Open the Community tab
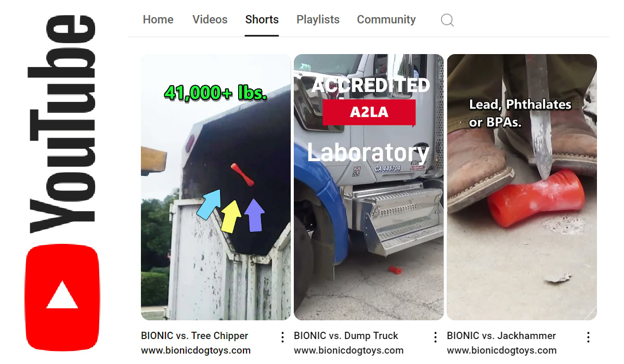 [x=386, y=20]
